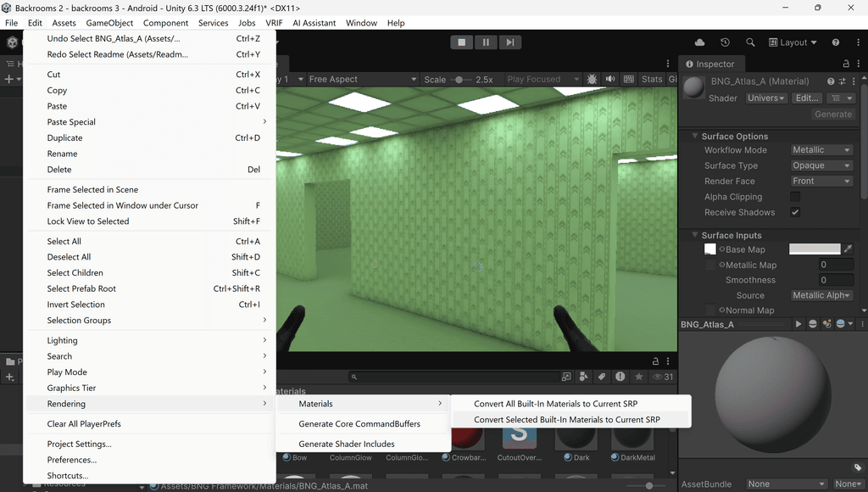Viewport: 868px width, 492px height.
Task: Choose Convert All Built-In Materials to Current SRP
Action: [570, 403]
